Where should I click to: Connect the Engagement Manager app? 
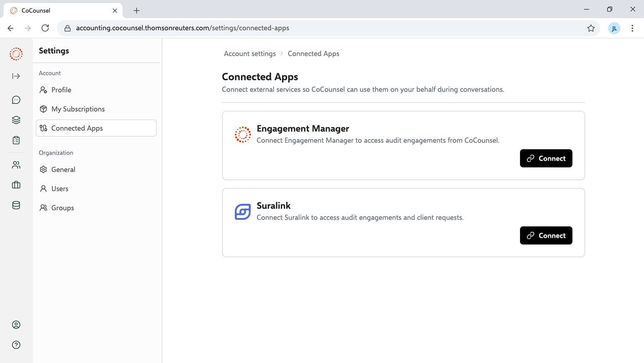tap(546, 158)
